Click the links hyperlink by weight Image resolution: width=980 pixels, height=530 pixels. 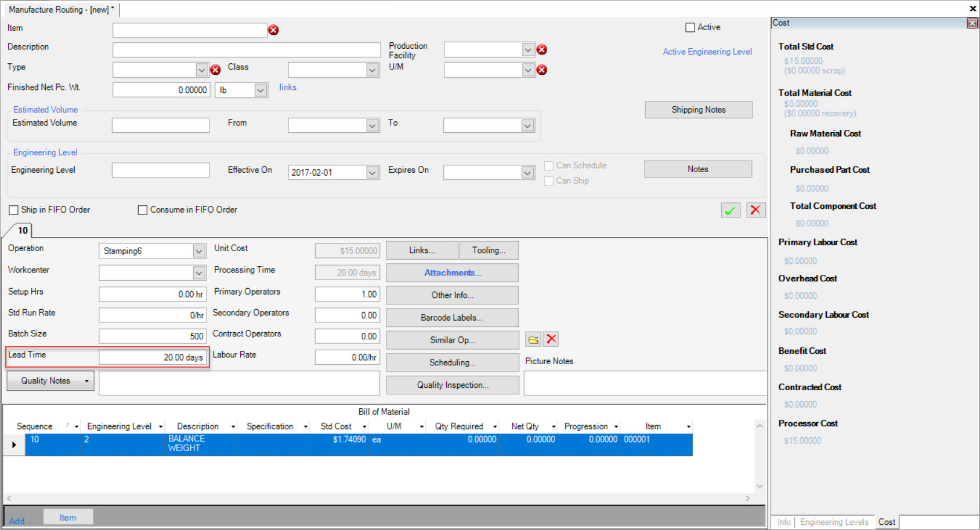point(288,87)
